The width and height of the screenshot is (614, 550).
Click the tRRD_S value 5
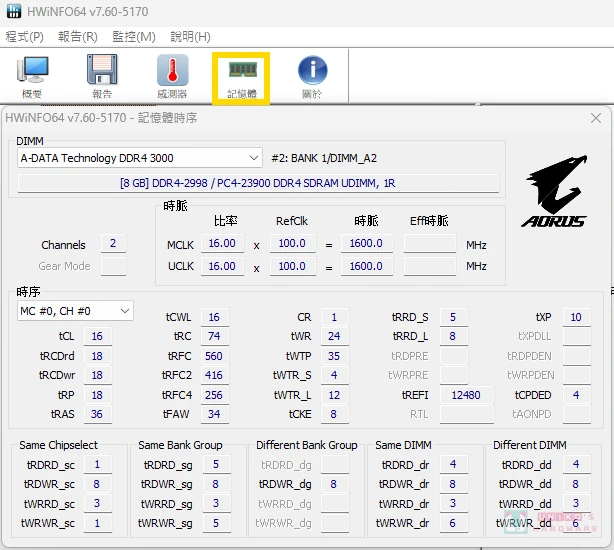pos(453,317)
